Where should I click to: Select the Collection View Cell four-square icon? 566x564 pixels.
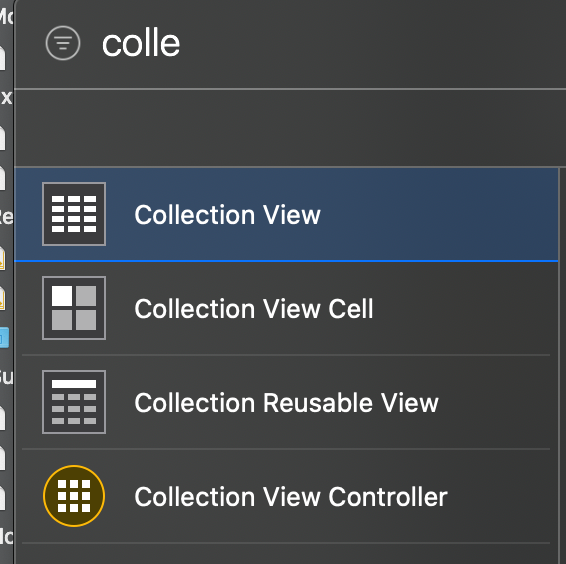[74, 308]
